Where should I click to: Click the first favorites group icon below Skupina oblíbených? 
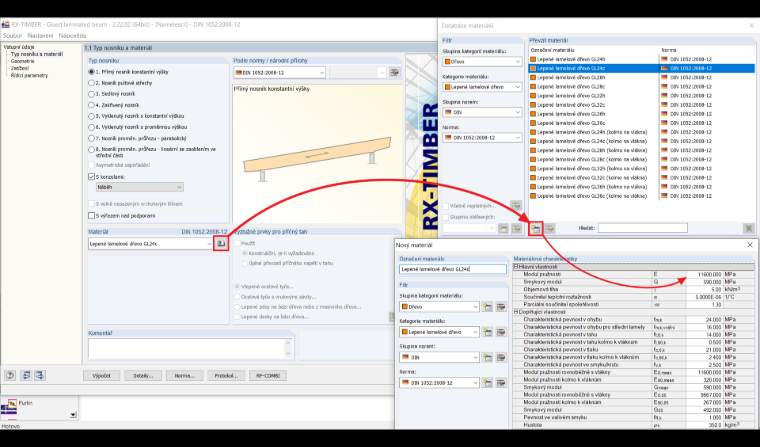503,228
